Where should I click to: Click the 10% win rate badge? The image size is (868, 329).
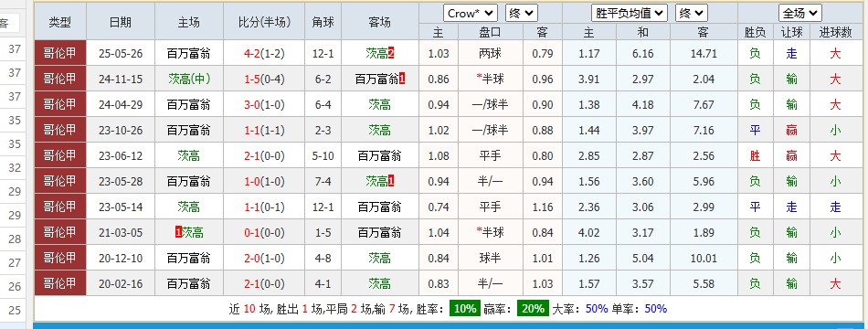[x=465, y=309]
